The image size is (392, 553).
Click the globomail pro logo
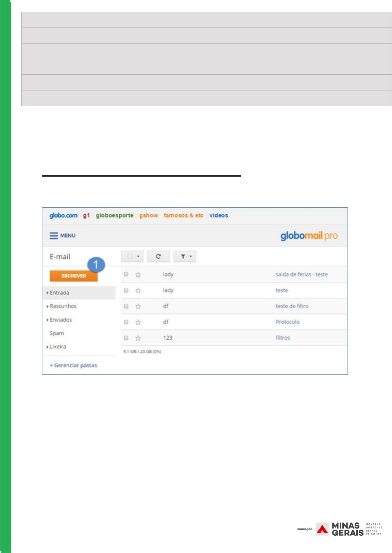(x=309, y=236)
